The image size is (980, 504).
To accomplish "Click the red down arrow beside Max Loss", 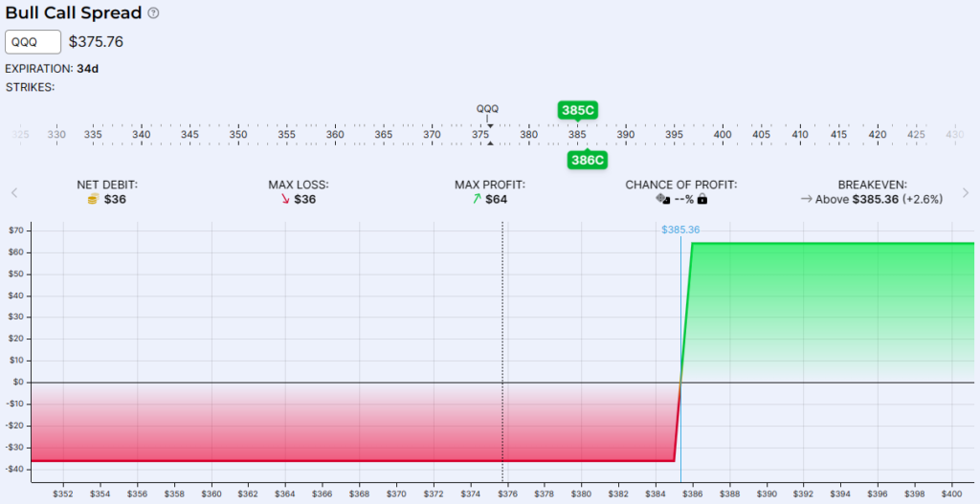I will 284,199.
